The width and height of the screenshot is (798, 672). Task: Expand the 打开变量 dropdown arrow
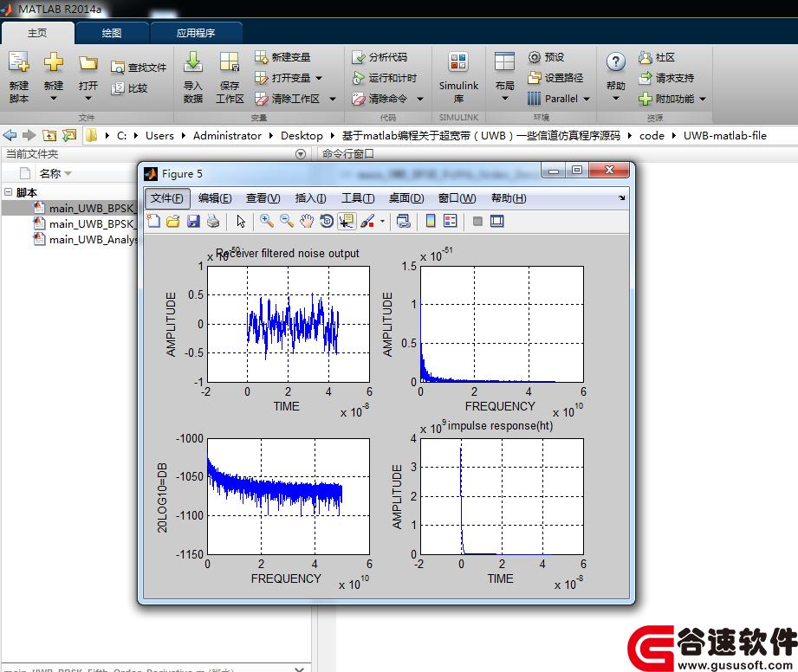coord(319,78)
